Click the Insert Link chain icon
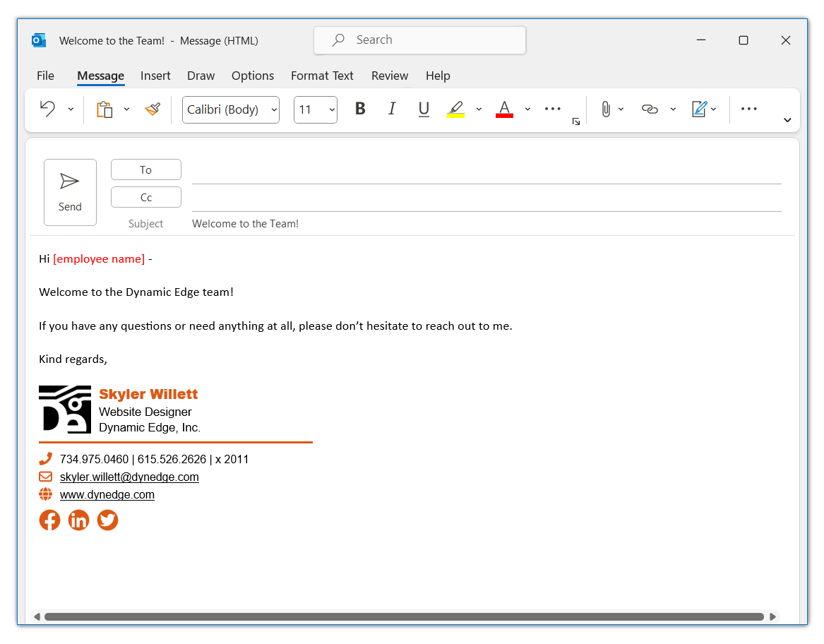 [650, 109]
